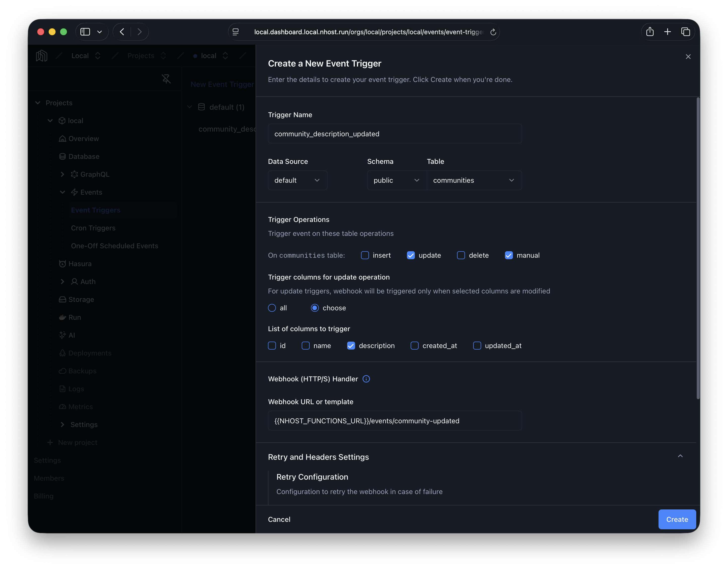The image size is (728, 570).
Task: Check the updated_at column checkbox
Action: click(x=477, y=346)
